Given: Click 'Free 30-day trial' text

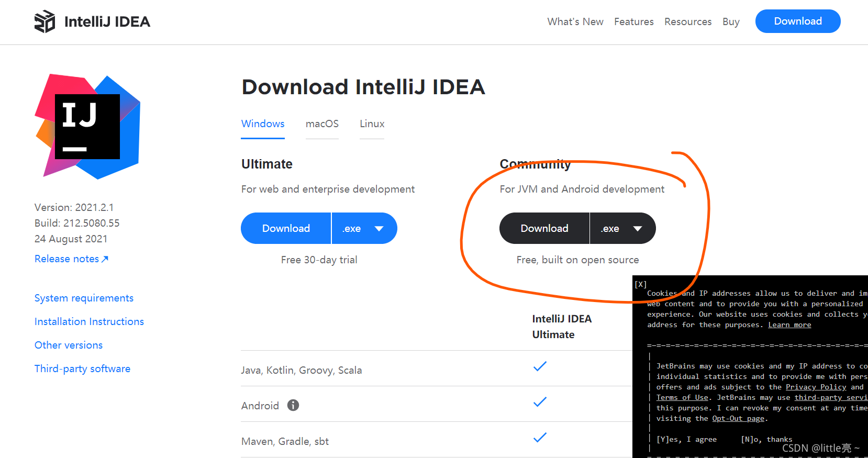Looking at the screenshot, I should click(x=319, y=260).
